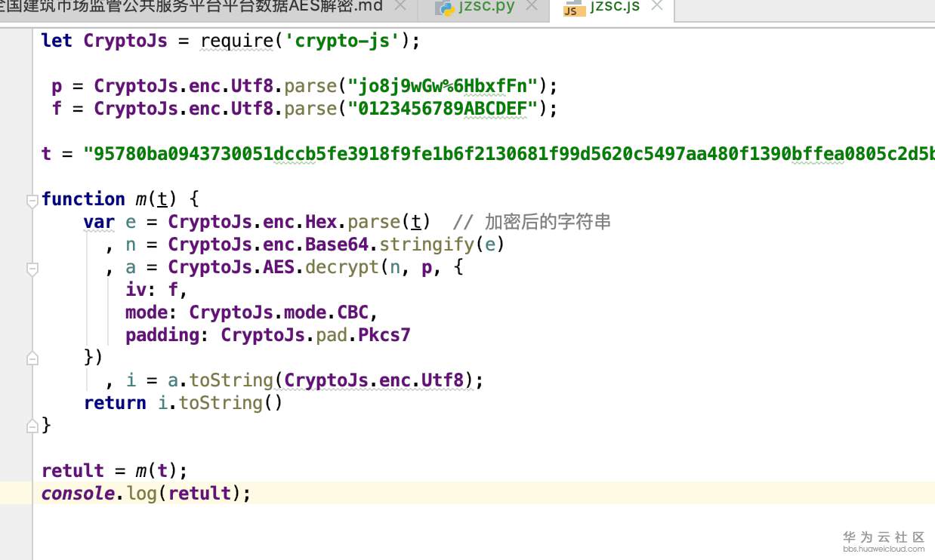Open the AES解密.md markdown tab
This screenshot has height=560, width=935.
click(189, 6)
